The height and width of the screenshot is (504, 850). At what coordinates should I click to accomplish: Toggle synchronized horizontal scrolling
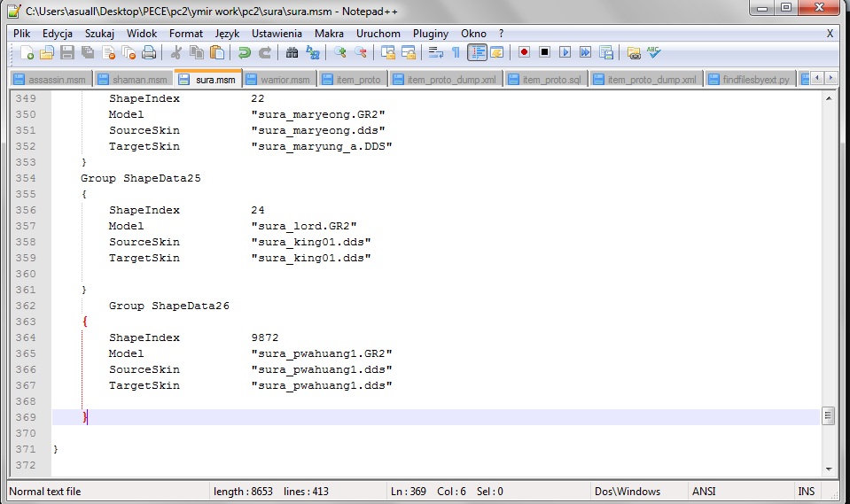click(409, 52)
